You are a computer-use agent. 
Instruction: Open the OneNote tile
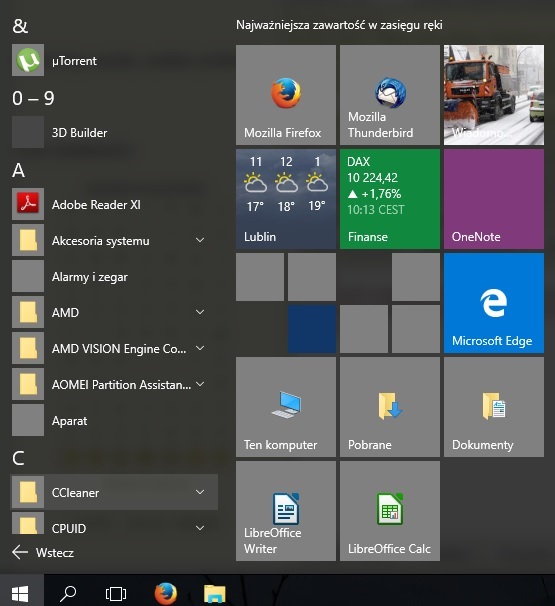coord(494,199)
